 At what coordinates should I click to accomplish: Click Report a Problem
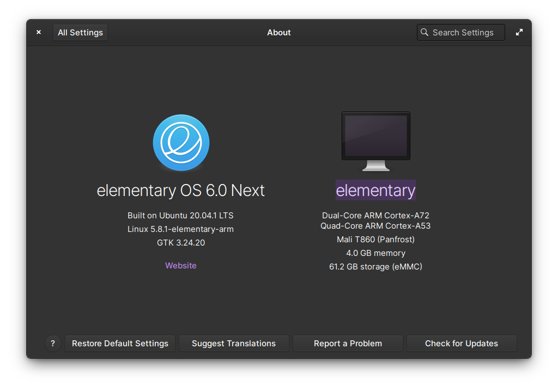(348, 344)
